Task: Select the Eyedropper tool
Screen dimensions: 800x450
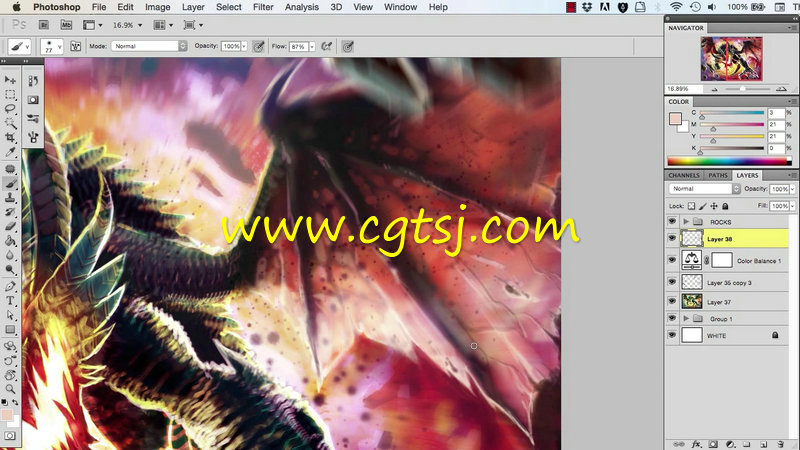Action: point(10,152)
